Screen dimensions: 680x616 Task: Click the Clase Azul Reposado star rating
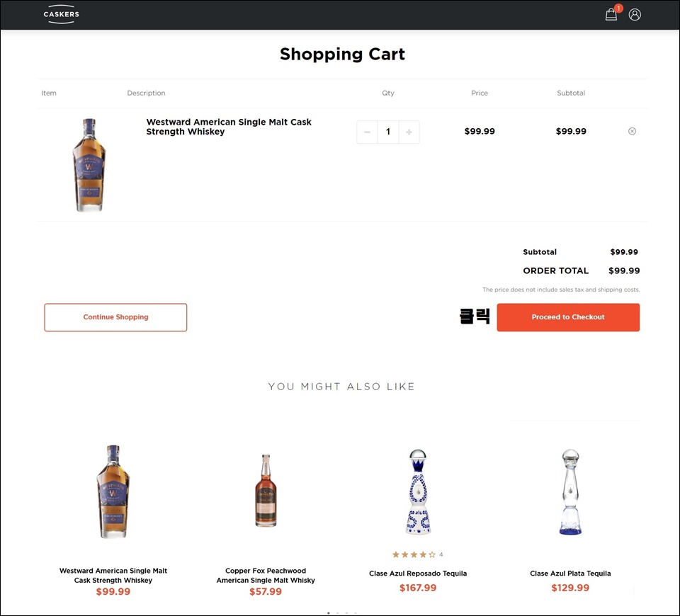coord(414,554)
